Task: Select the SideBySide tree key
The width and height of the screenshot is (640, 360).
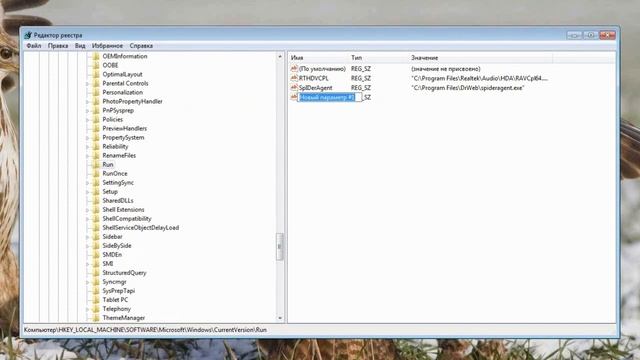Action: [x=117, y=246]
